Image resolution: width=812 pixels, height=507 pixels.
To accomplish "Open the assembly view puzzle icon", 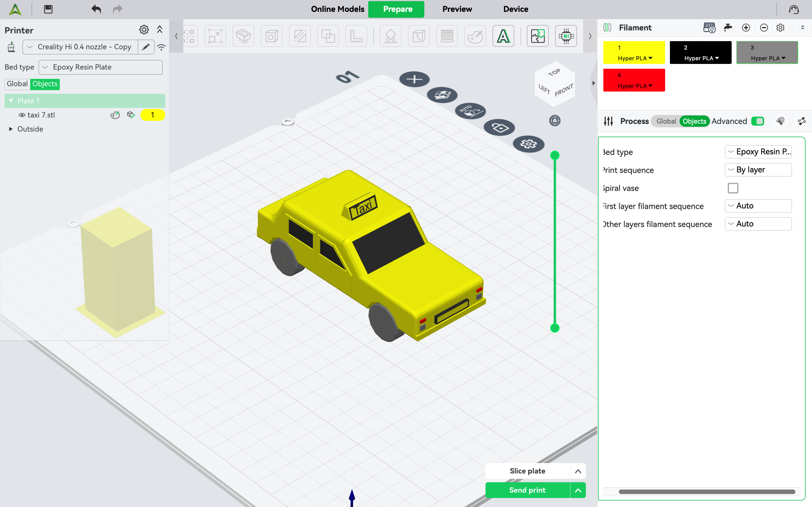I will [x=538, y=36].
